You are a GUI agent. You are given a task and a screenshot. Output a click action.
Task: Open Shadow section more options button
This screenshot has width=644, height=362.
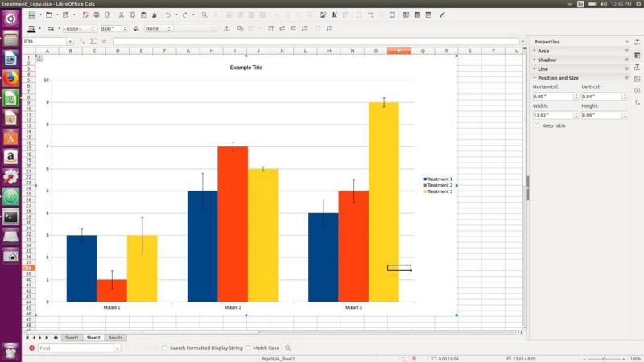point(627,60)
